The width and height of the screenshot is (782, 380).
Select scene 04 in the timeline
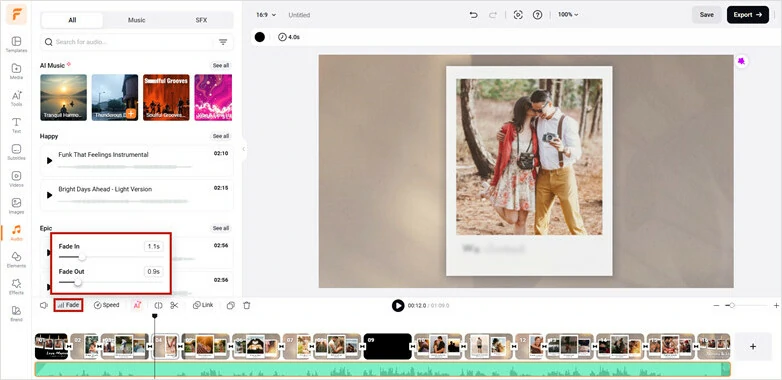click(x=165, y=347)
